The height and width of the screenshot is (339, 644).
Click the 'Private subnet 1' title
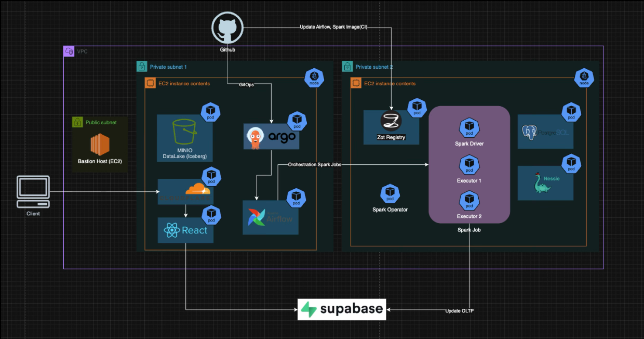pos(168,67)
